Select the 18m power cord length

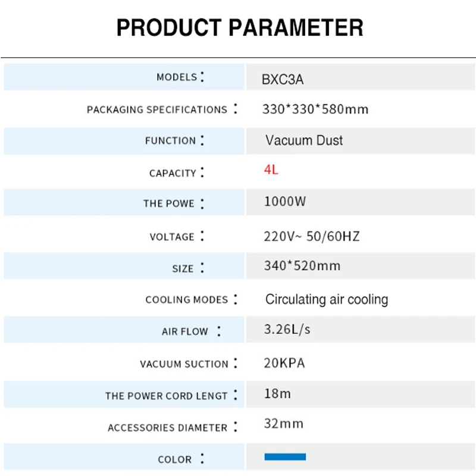pyautogui.click(x=277, y=394)
